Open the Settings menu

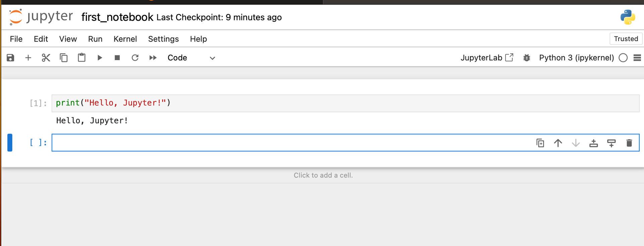tap(163, 39)
